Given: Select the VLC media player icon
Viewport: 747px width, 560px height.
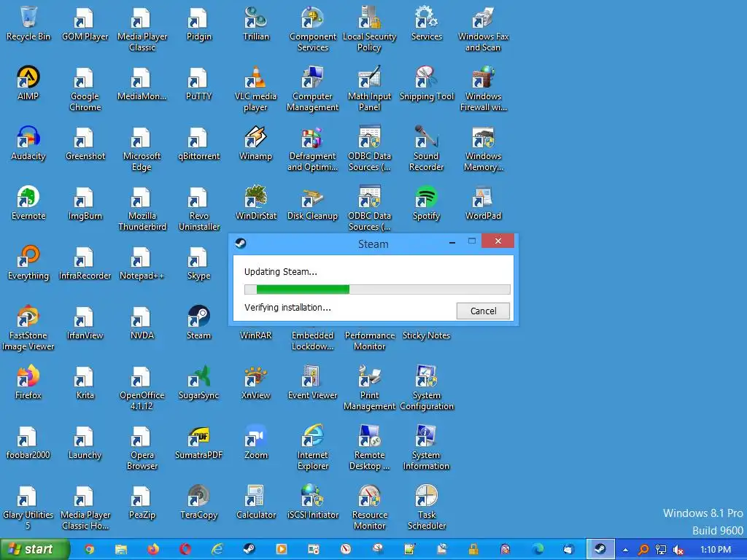Looking at the screenshot, I should (x=255, y=88).
